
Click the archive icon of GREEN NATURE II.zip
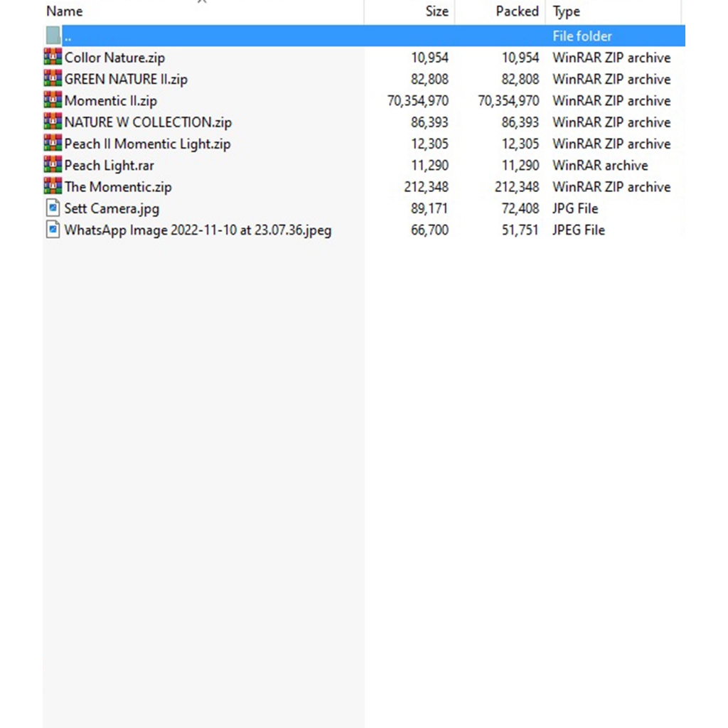(53, 78)
